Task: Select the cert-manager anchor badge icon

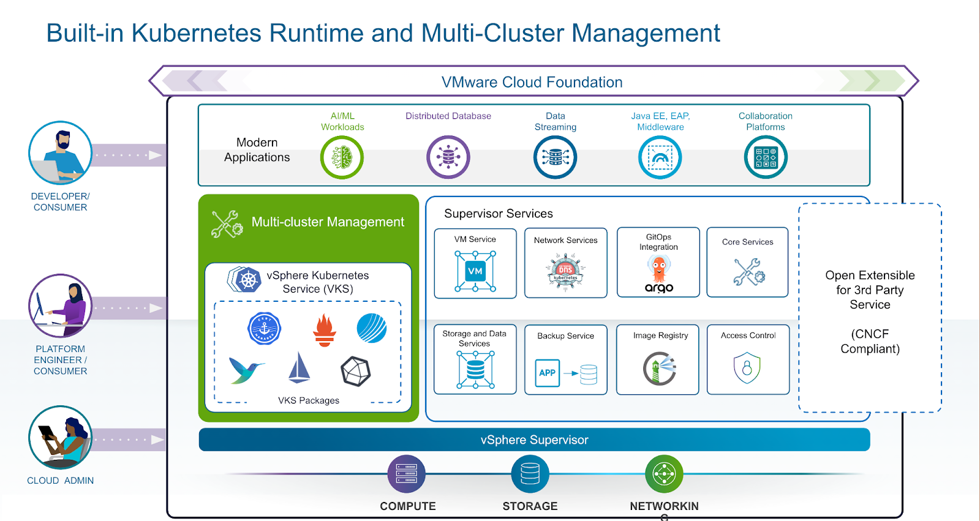Action: click(x=265, y=329)
